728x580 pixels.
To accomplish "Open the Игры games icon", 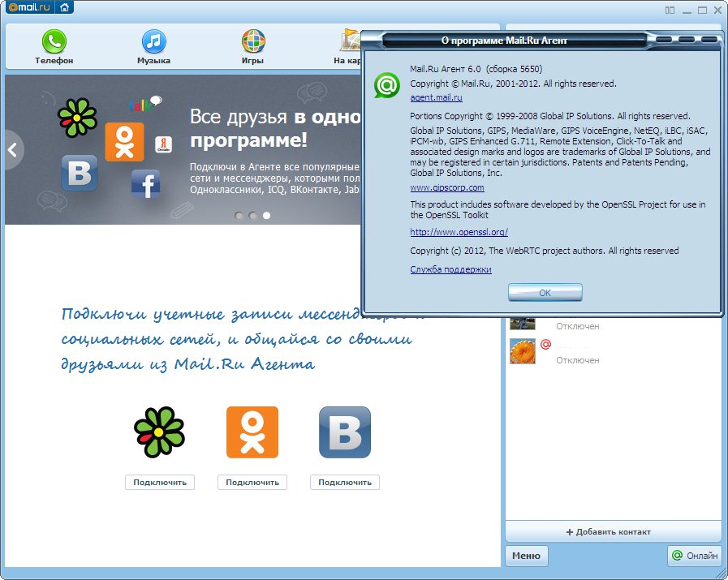I will pyautogui.click(x=253, y=42).
